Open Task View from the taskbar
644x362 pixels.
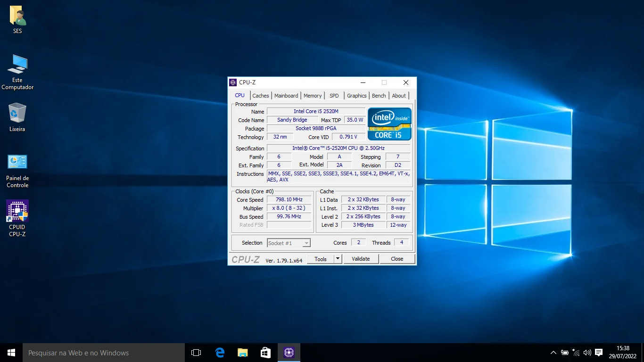tap(196, 353)
